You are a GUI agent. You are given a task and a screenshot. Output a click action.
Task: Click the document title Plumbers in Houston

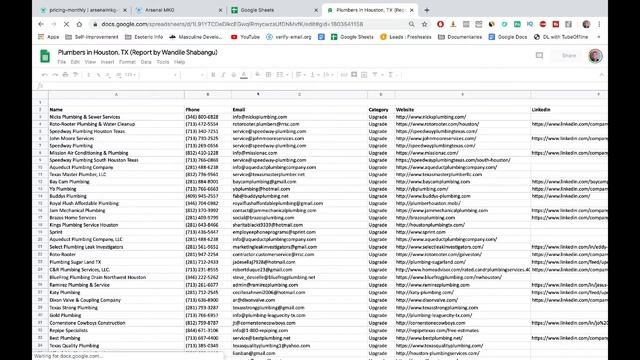click(x=138, y=52)
